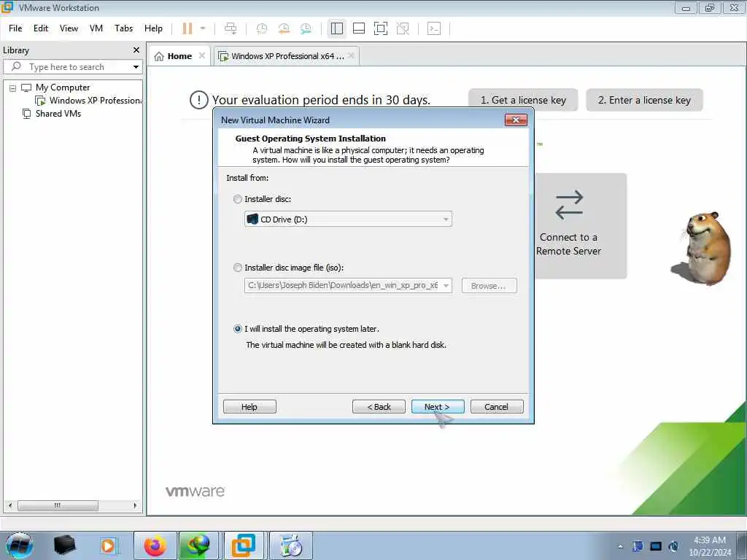Open the power options dropdown arrow beside pause
Viewport: 747px width, 560px height.
point(203,28)
